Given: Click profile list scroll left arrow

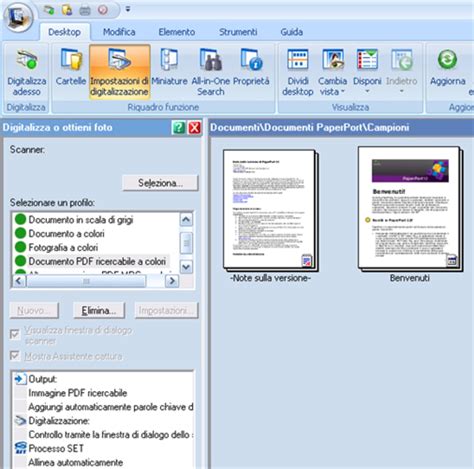Looking at the screenshot, I should pos(19,281).
